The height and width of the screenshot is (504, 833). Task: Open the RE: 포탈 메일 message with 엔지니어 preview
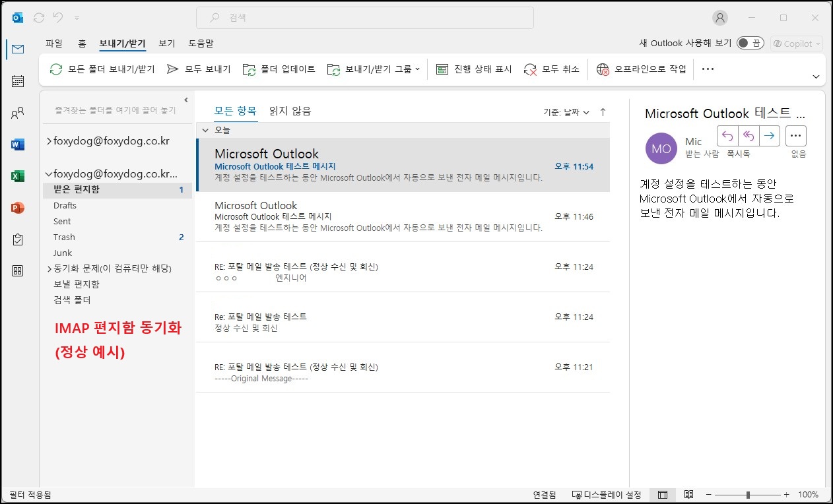tap(403, 267)
